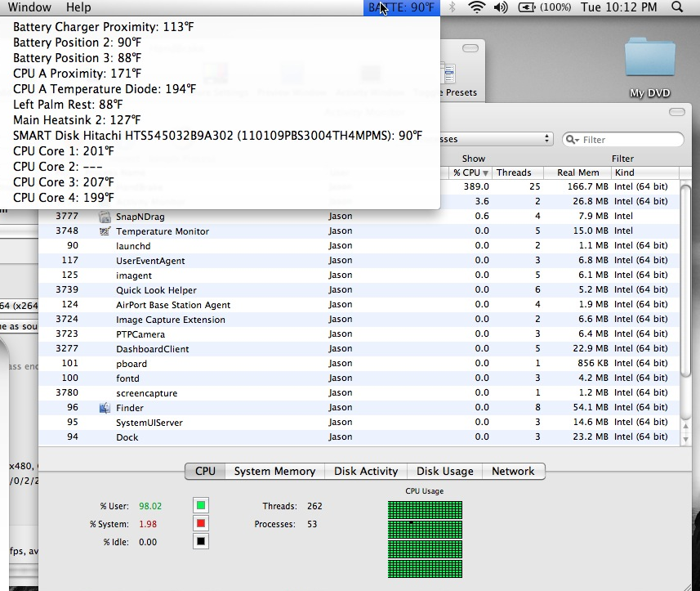Open the Window menu
Viewport: 700px width, 591px height.
click(x=29, y=7)
